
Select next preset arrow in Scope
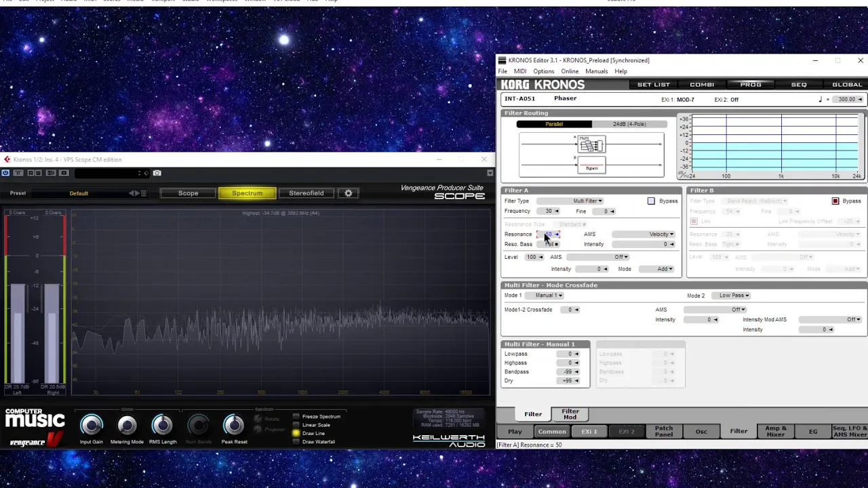click(x=138, y=193)
